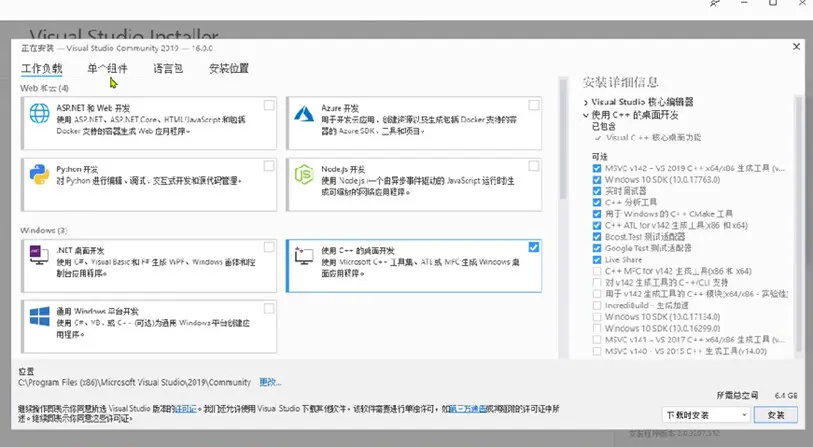Uncheck the Live Share option

coord(597,259)
